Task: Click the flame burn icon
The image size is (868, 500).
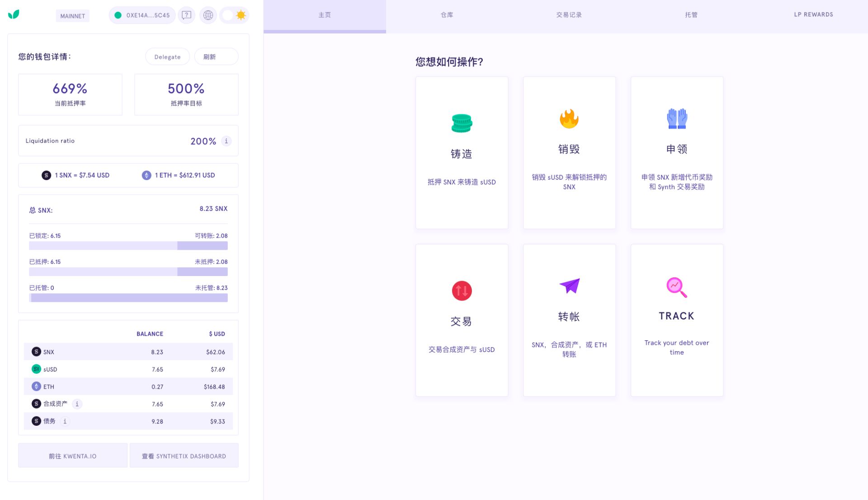Action: click(569, 119)
